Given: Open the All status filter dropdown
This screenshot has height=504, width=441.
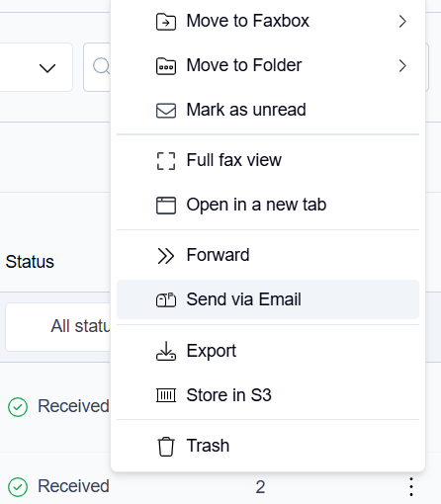Looking at the screenshot, I should point(58,327).
